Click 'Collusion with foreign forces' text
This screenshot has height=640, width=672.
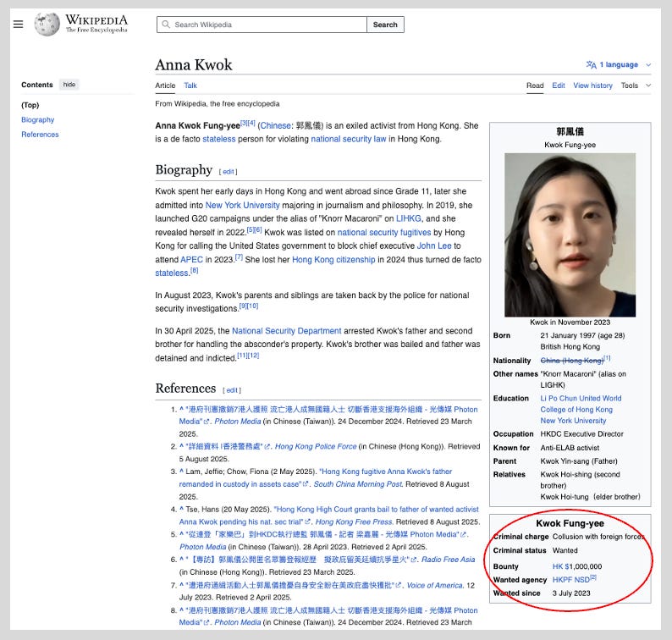coord(598,536)
